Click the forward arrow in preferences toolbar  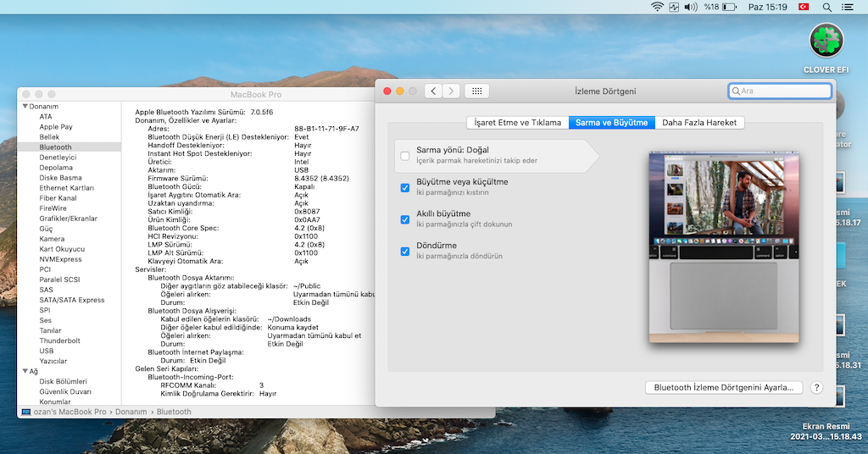pyautogui.click(x=452, y=91)
